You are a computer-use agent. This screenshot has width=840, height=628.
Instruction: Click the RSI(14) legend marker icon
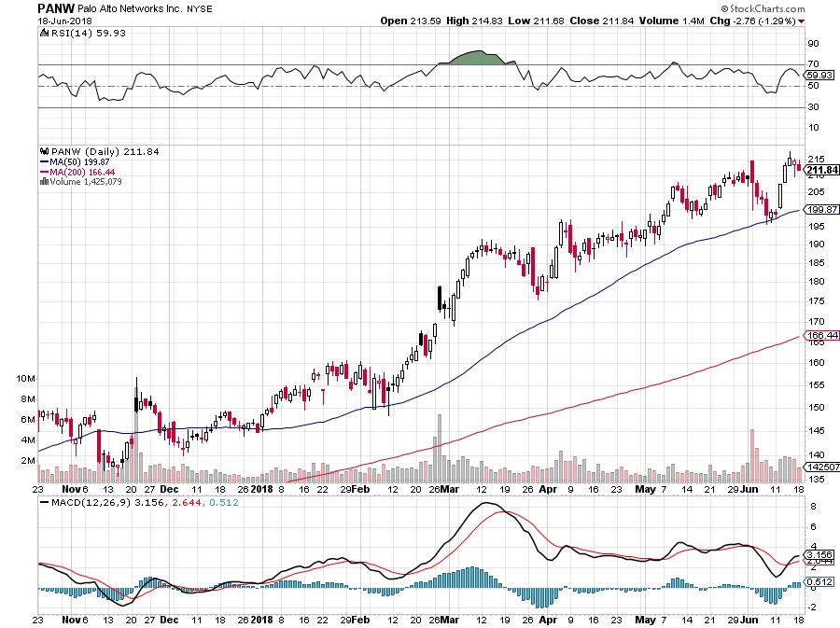click(44, 34)
